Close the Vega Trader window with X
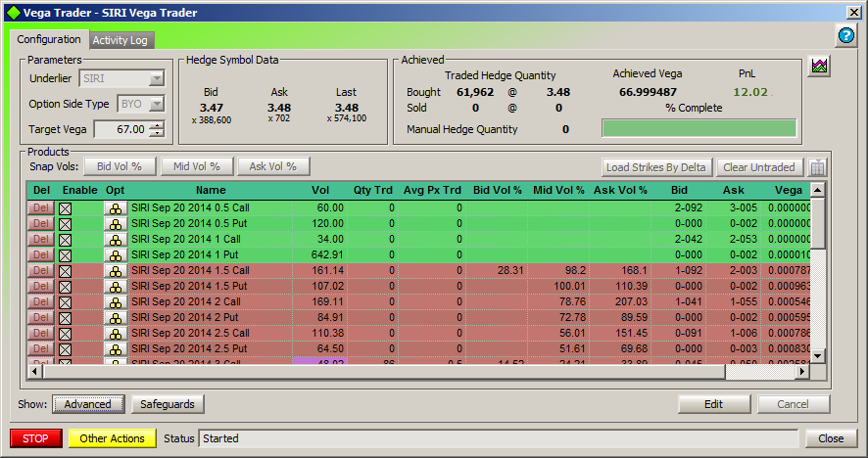Viewport: 868px width, 458px height. tap(854, 12)
